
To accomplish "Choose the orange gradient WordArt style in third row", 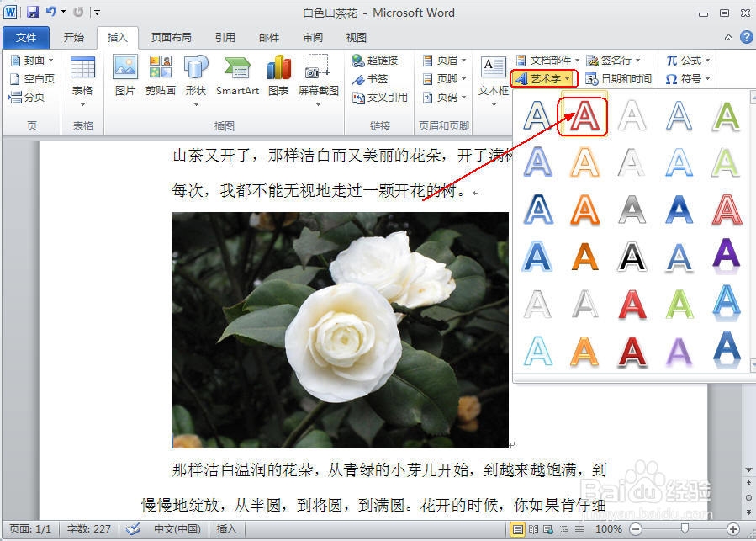I will (x=584, y=210).
